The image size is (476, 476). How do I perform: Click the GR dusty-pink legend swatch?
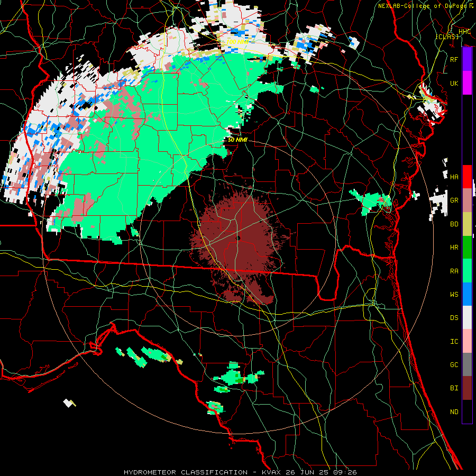tap(467, 200)
